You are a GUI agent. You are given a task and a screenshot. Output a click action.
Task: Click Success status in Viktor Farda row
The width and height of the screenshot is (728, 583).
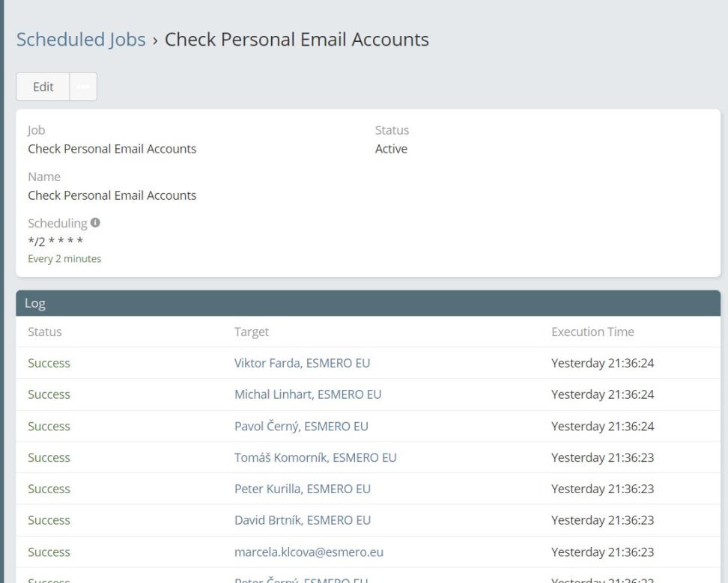(49, 363)
